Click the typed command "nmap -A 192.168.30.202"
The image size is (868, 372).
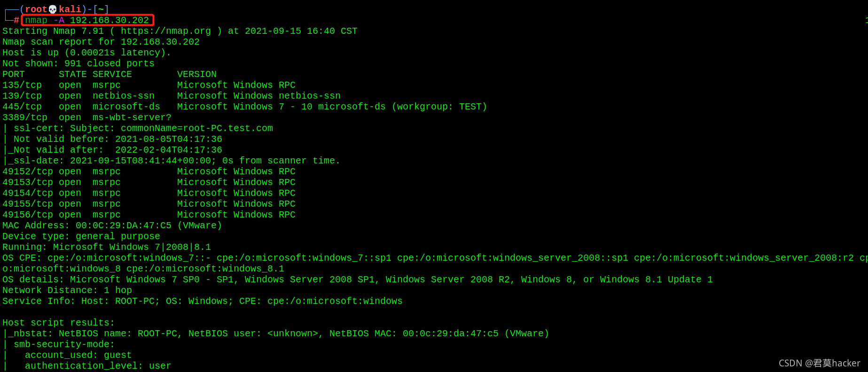click(87, 20)
